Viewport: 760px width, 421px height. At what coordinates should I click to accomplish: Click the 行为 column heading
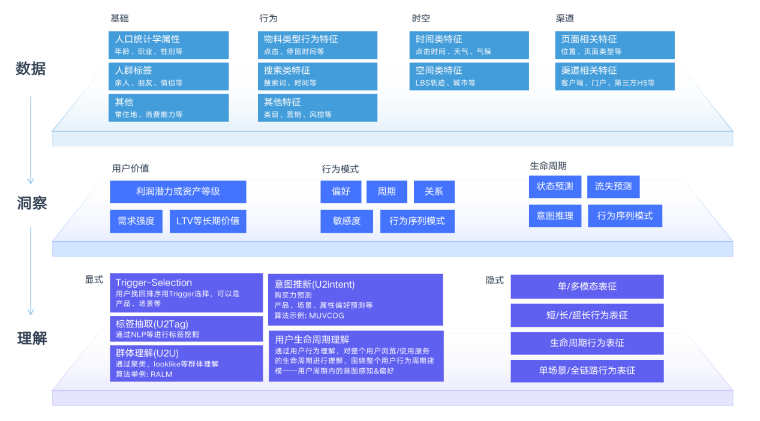(268, 18)
